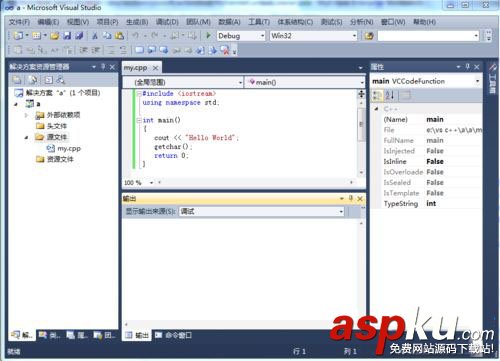The height and width of the screenshot is (361, 500).
Task: Close the my.cpp editor tab
Action: tap(155, 68)
